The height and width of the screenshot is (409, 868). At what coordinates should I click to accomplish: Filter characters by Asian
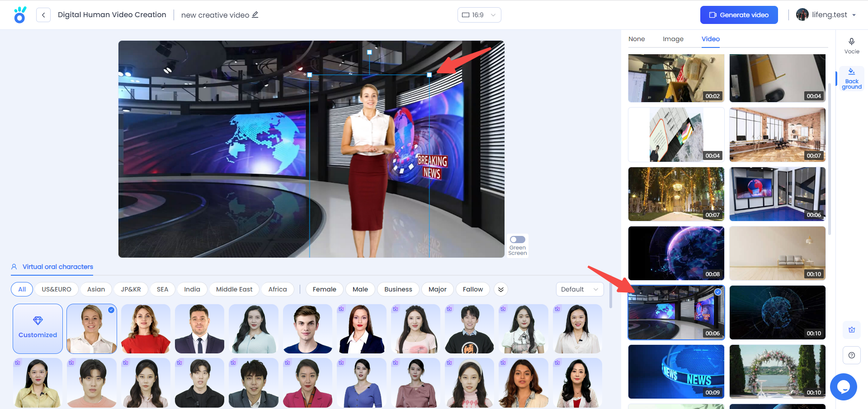coord(96,289)
